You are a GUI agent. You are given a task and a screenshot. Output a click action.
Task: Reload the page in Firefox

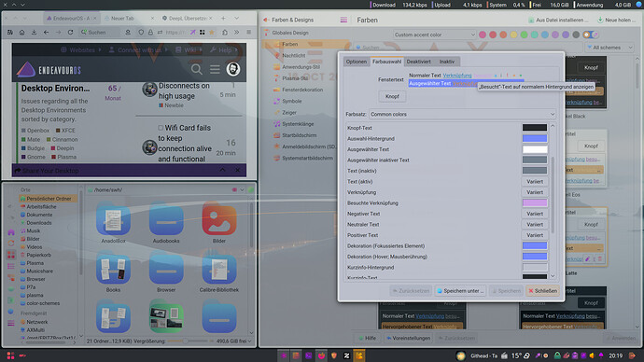[70, 32]
